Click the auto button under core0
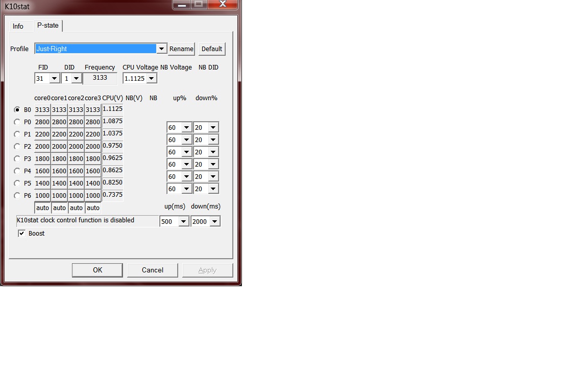The height and width of the screenshot is (368, 588). point(43,208)
